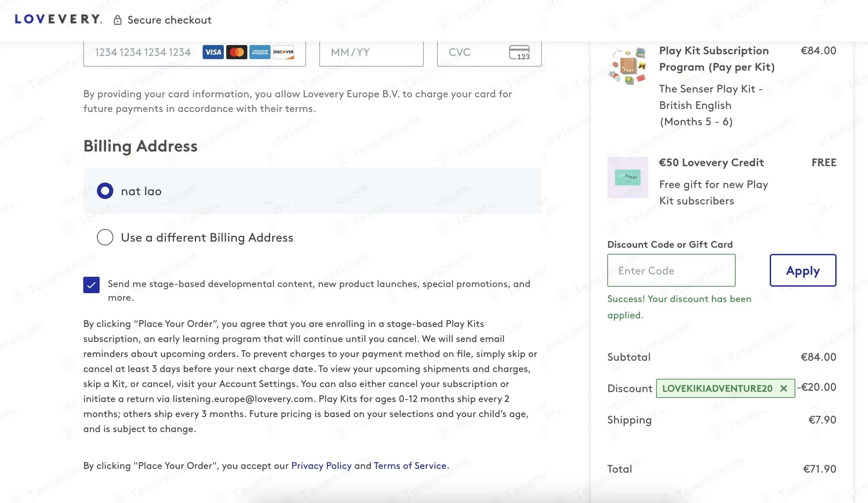Click the €50 Lovevery Credit title
Image resolution: width=868 pixels, height=503 pixels.
[x=711, y=162]
